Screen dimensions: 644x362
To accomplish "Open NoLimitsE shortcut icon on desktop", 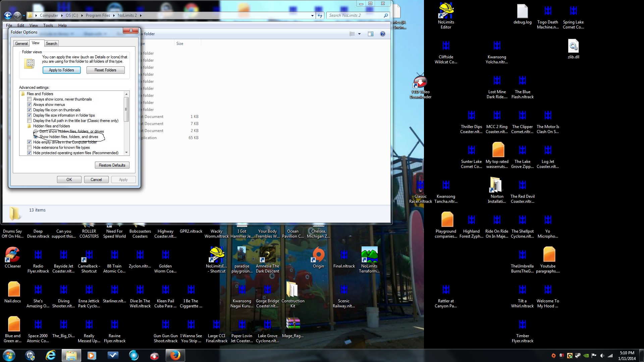I will [216, 260].
